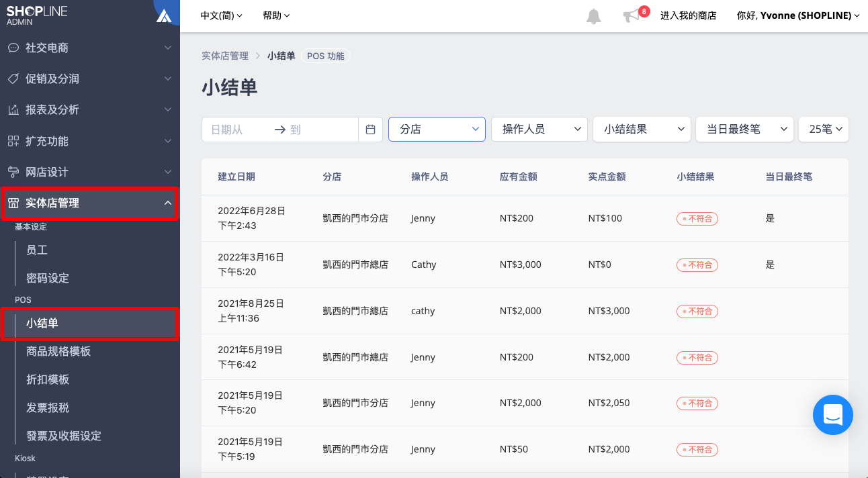Open the 中文(简) language dropdown
Image resolution: width=868 pixels, height=478 pixels.
click(x=222, y=15)
